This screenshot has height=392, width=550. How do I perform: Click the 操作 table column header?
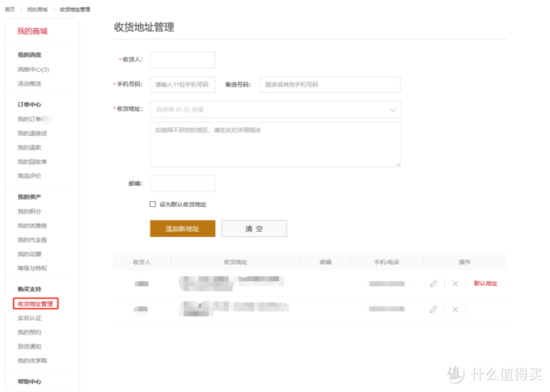[x=464, y=262]
